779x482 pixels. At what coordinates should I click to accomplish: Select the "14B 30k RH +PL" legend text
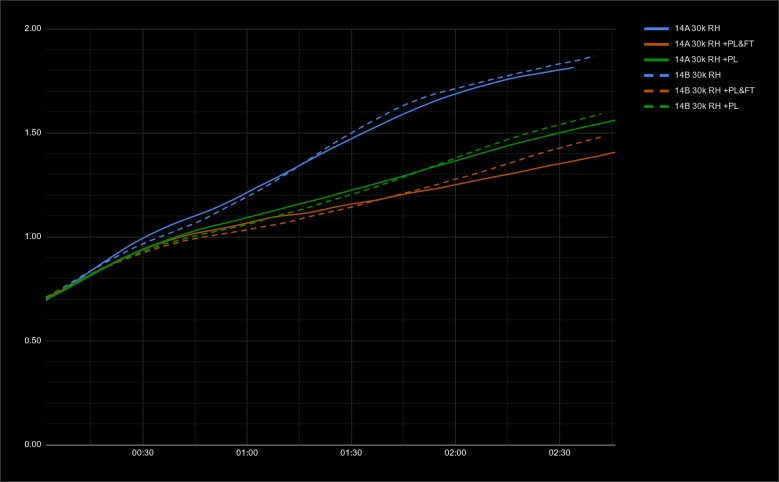(x=705, y=105)
